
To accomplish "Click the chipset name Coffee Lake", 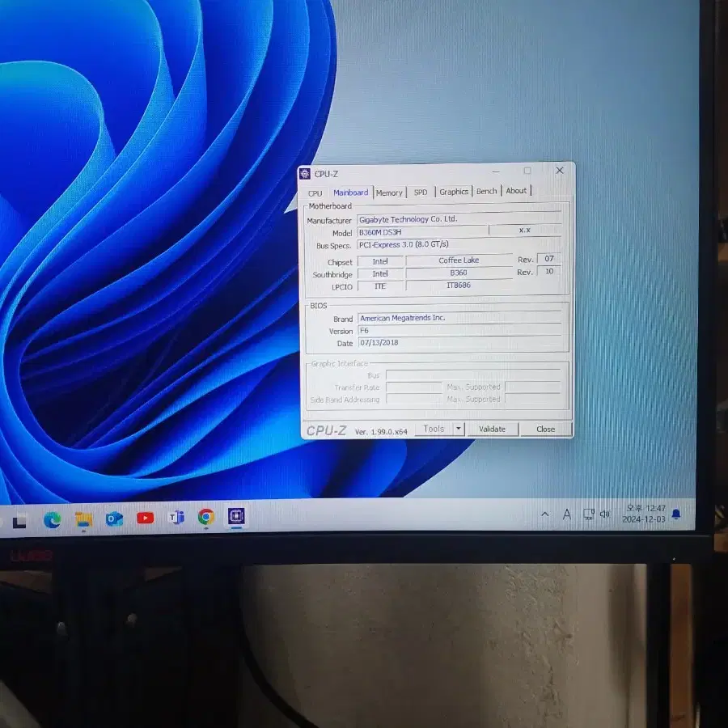I will (459, 260).
